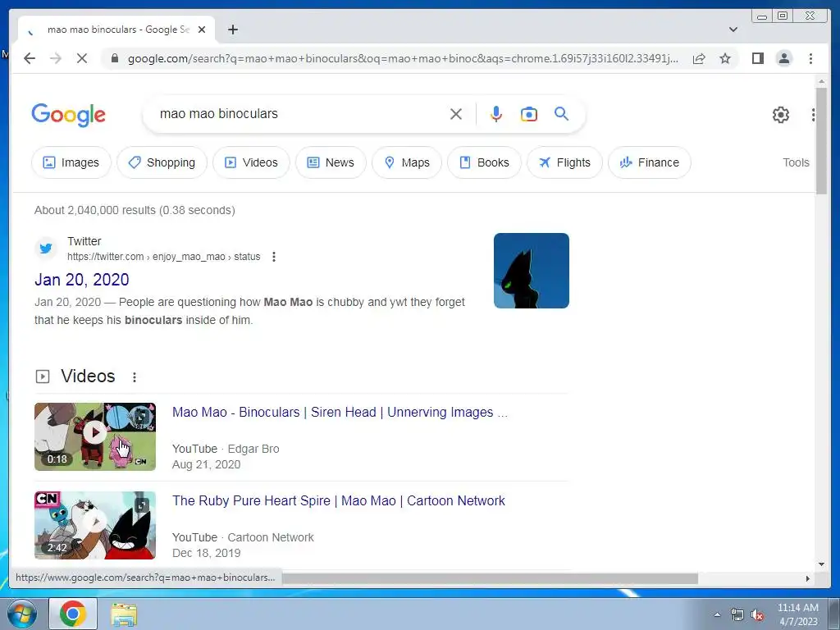Open Twitter URL breadcrumb link

point(163,257)
